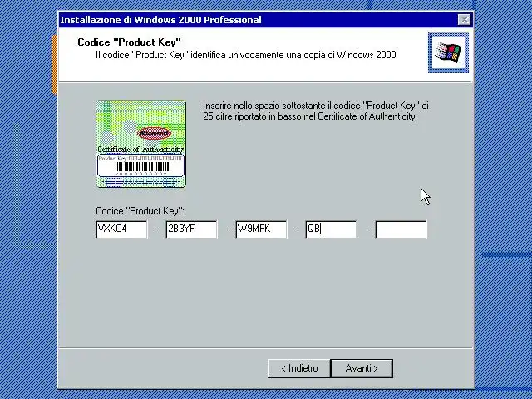Click the Certificate of Authenticity image

(x=140, y=144)
